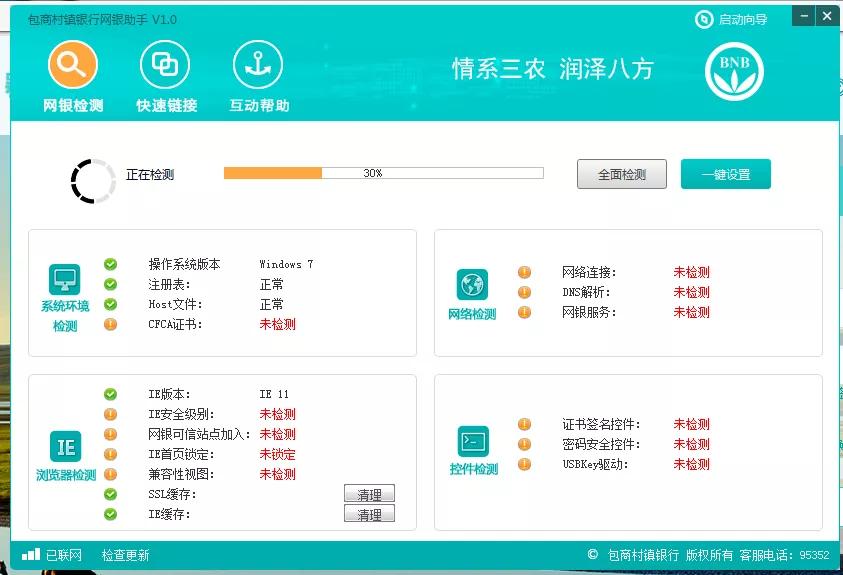
Task: Minimize the 网银助手 window
Action: point(804,17)
